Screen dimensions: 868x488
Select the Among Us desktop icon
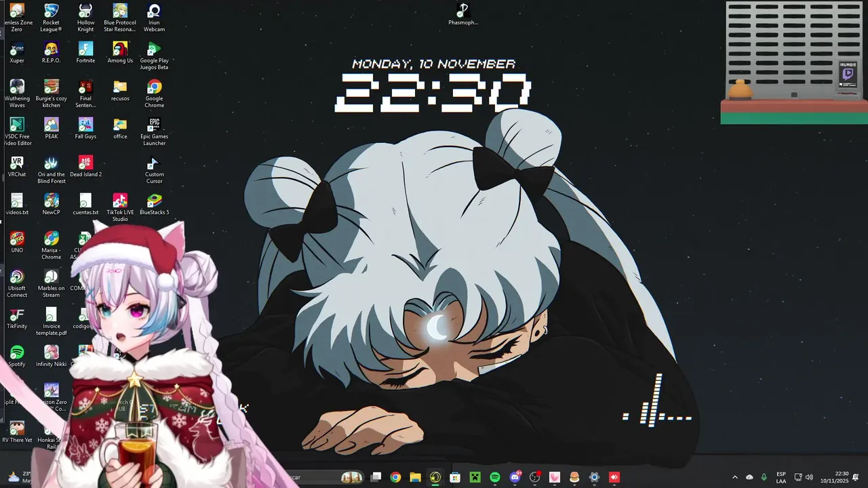(120, 52)
